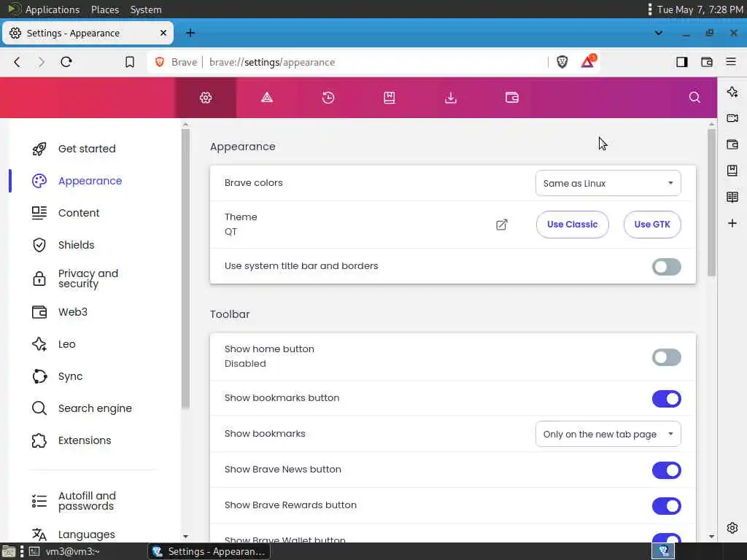Viewport: 747px width, 560px height.
Task: Open Content settings section
Action: [79, 213]
